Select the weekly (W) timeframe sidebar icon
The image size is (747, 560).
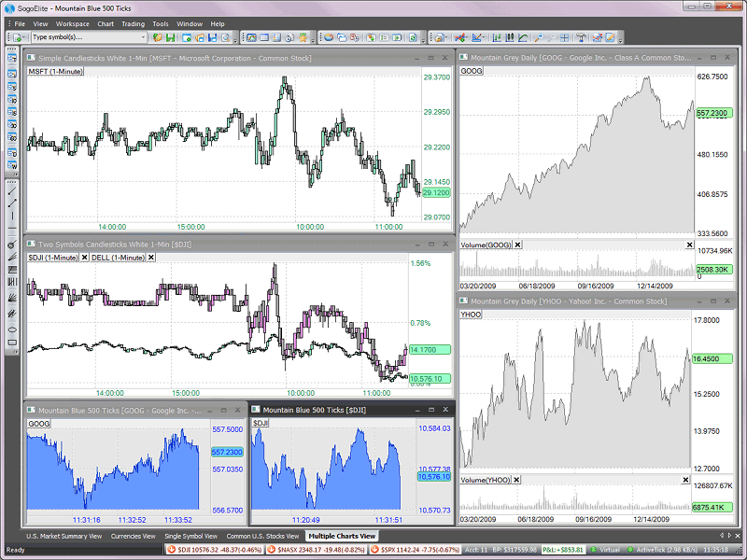point(12,165)
